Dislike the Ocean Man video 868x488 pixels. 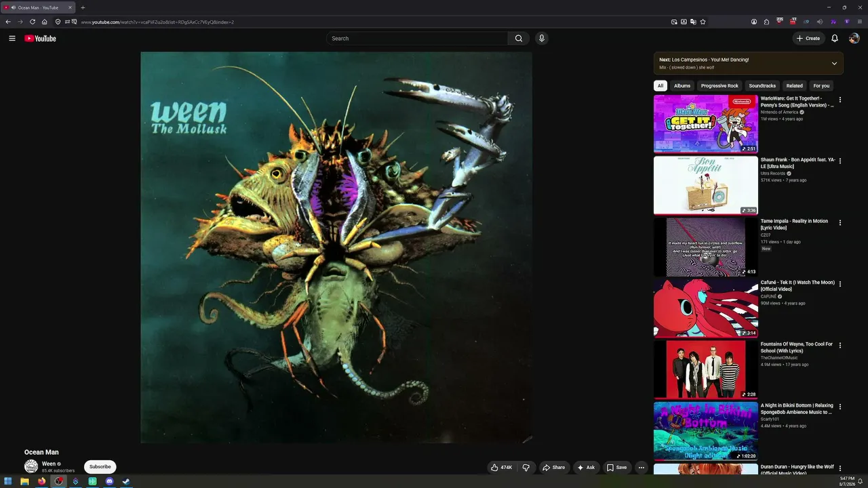pyautogui.click(x=526, y=467)
